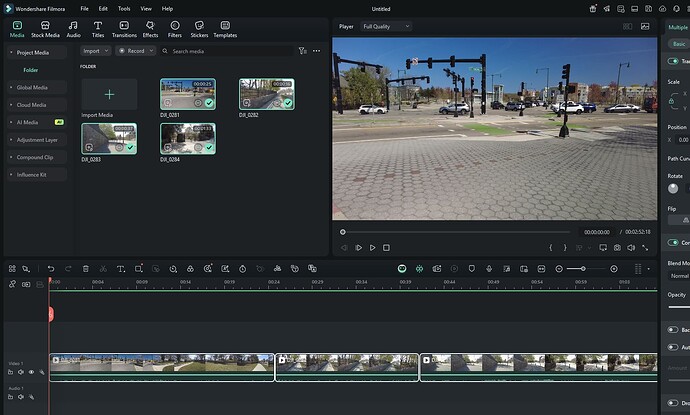This screenshot has width=690, height=415.
Task: Open the Transitions tab
Action: 124,29
